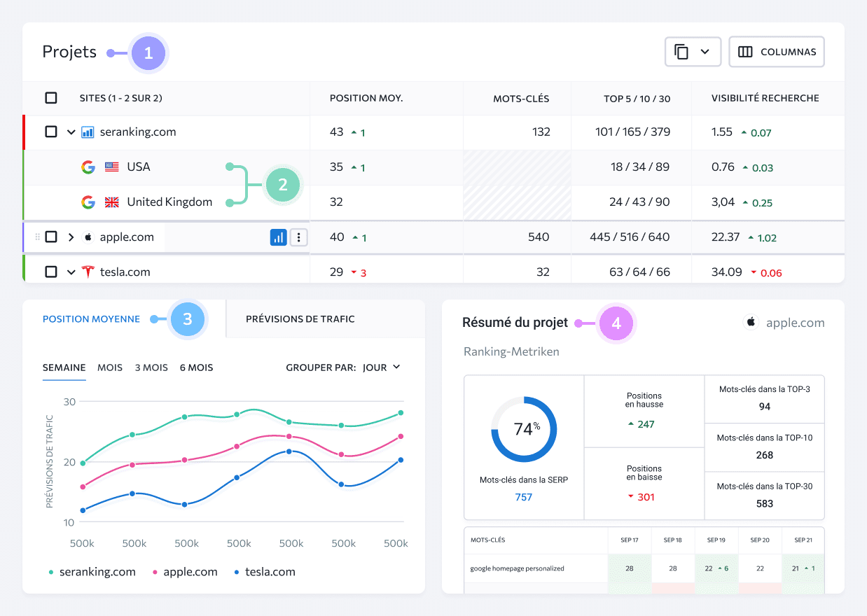Open the blue chart icon in apple.com row
Screen dimensions: 867x616
[279, 237]
